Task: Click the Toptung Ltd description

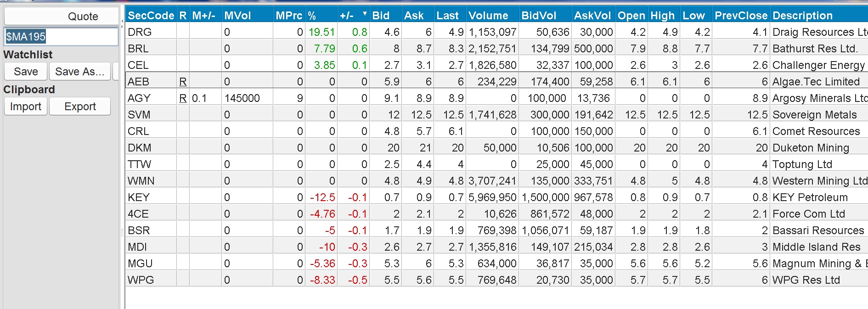Action: [802, 164]
